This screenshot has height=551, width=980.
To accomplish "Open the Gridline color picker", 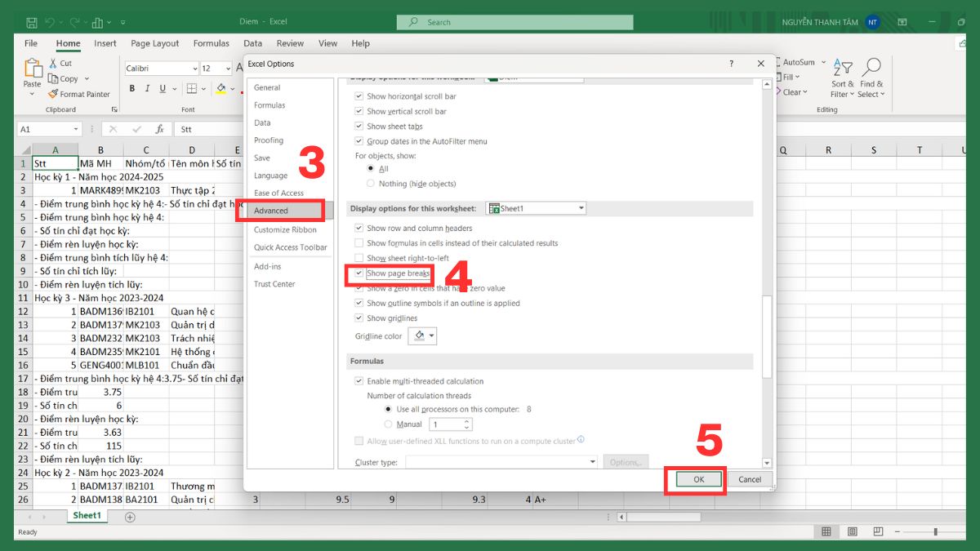I will coord(421,335).
